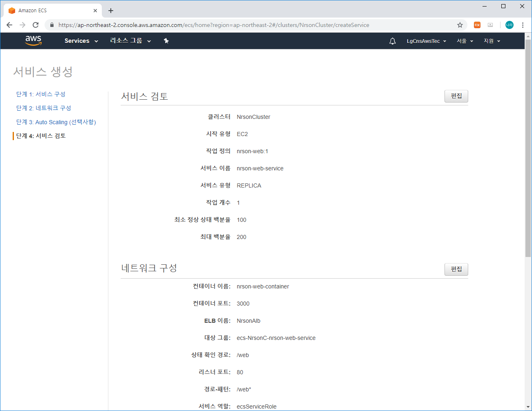Click the orange extension icon in toolbar
532x411 pixels.
[x=477, y=25]
